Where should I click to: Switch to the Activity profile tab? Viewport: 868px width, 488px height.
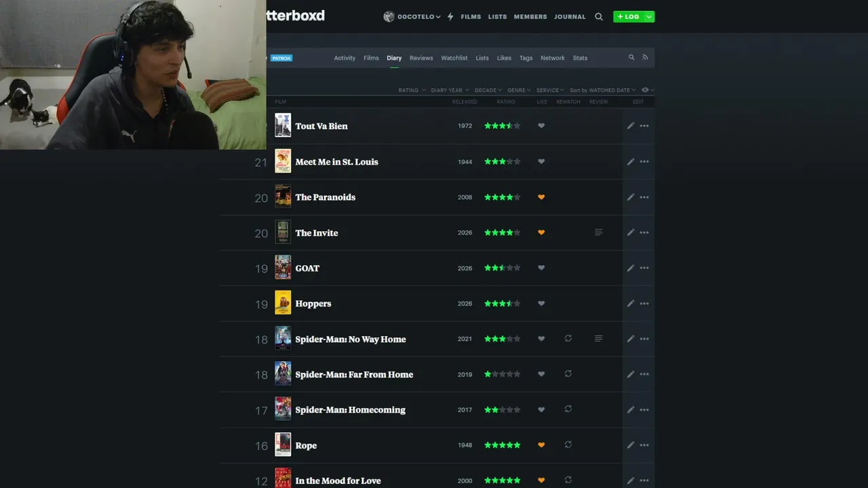[x=344, y=58]
